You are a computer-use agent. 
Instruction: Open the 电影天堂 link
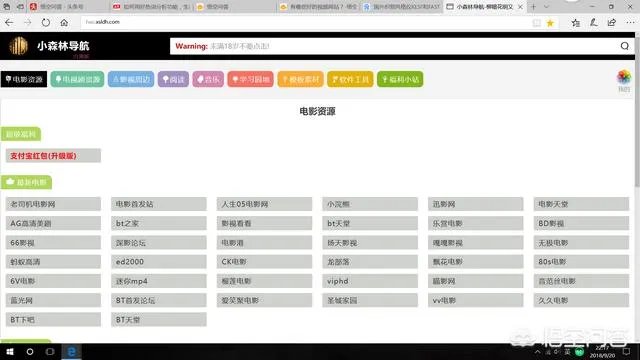click(x=581, y=204)
